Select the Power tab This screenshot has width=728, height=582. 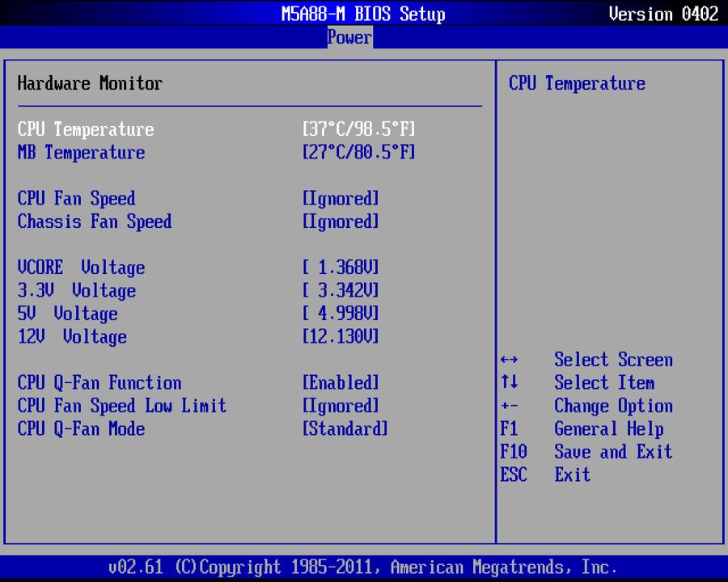[349, 37]
